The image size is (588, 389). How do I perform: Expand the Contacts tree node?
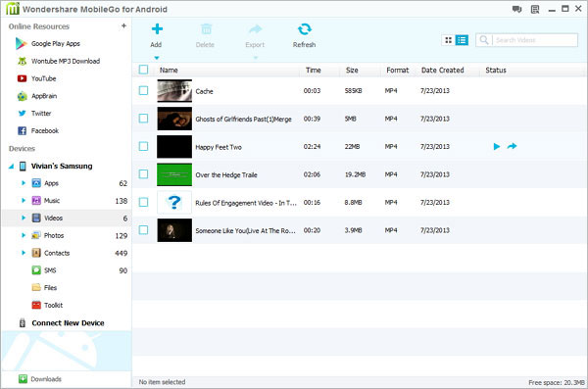pyautogui.click(x=24, y=253)
